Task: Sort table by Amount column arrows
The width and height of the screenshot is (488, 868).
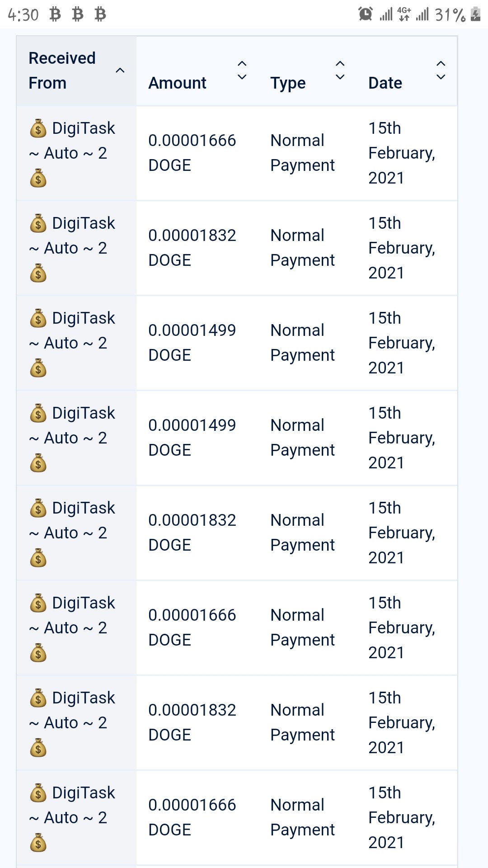Action: 242,71
